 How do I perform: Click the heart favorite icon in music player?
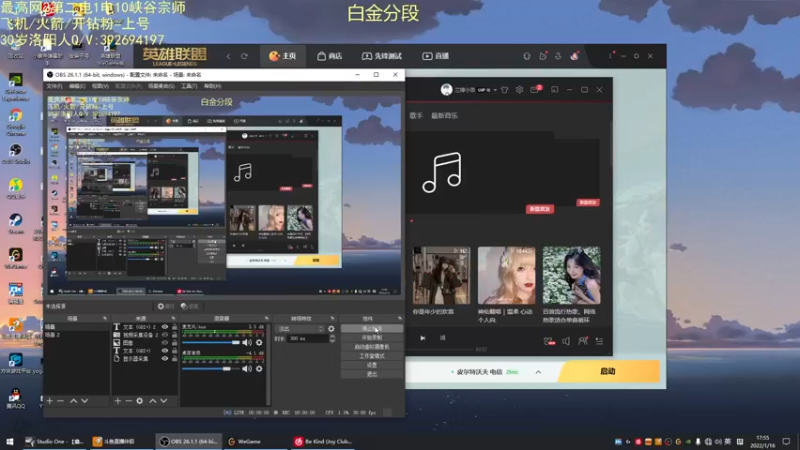coord(548,341)
